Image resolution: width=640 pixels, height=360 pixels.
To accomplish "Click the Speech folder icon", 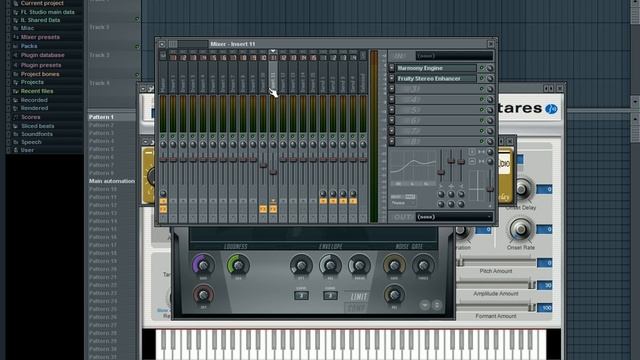I will pos(16,142).
